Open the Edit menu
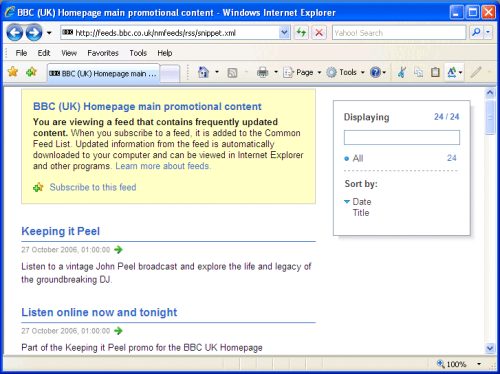 pos(44,53)
